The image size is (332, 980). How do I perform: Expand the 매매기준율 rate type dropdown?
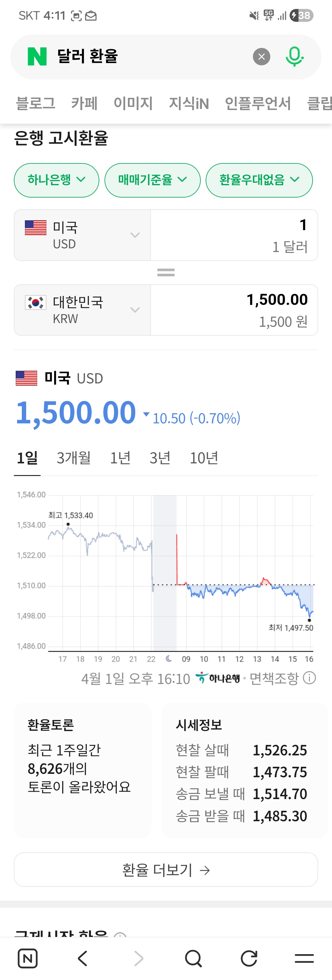(x=152, y=180)
